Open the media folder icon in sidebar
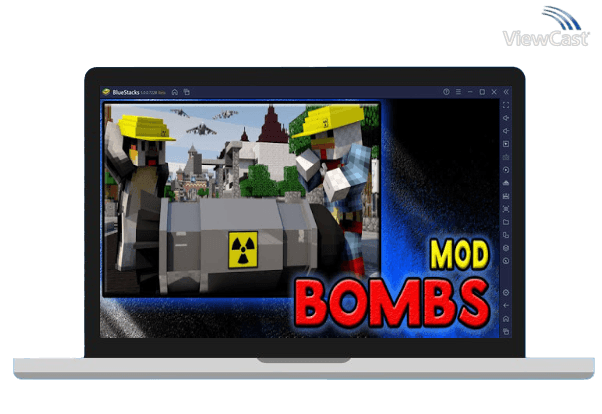 (506, 222)
